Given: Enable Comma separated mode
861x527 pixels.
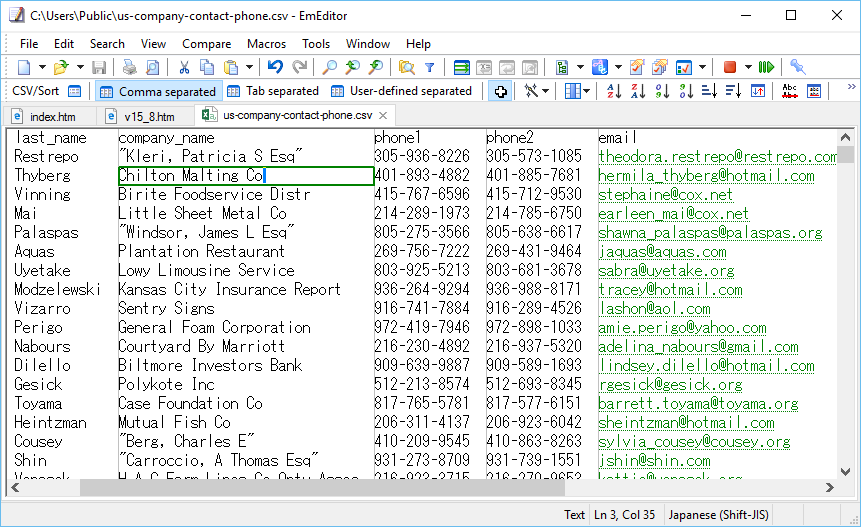Looking at the screenshot, I should click(159, 91).
